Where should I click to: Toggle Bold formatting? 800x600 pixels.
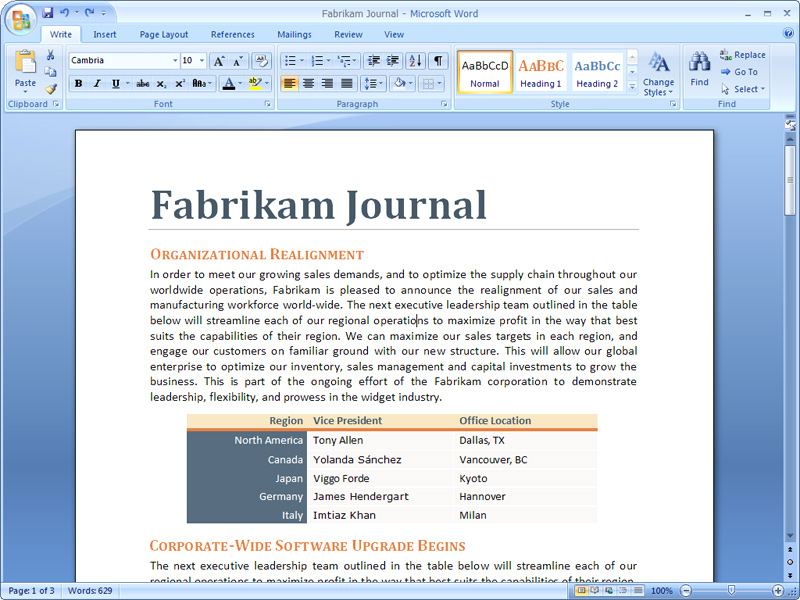point(78,84)
